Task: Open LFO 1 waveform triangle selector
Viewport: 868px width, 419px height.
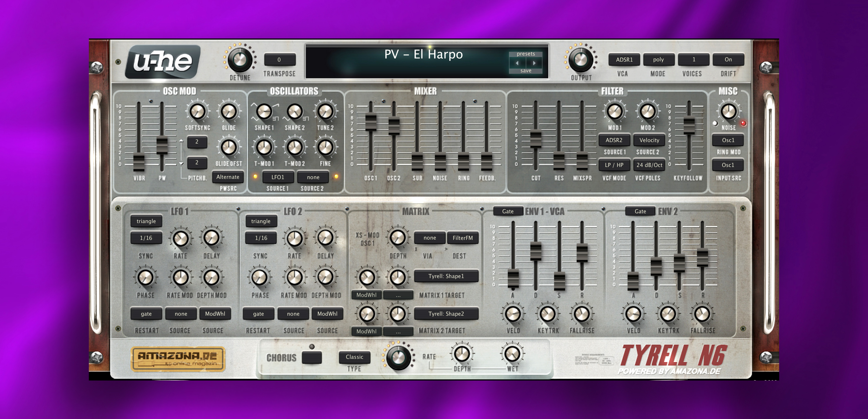Action: 146,221
